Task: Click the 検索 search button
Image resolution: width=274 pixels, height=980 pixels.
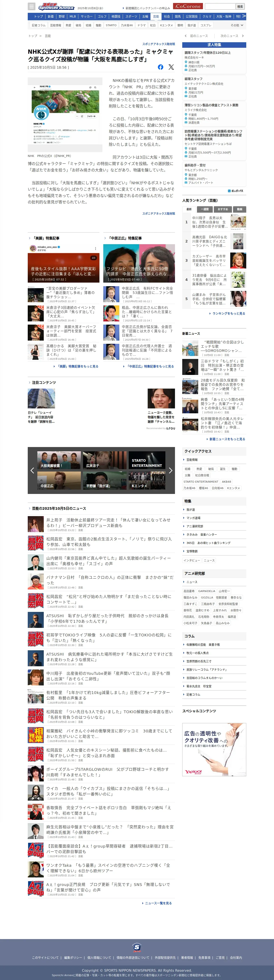Action: 240,6
